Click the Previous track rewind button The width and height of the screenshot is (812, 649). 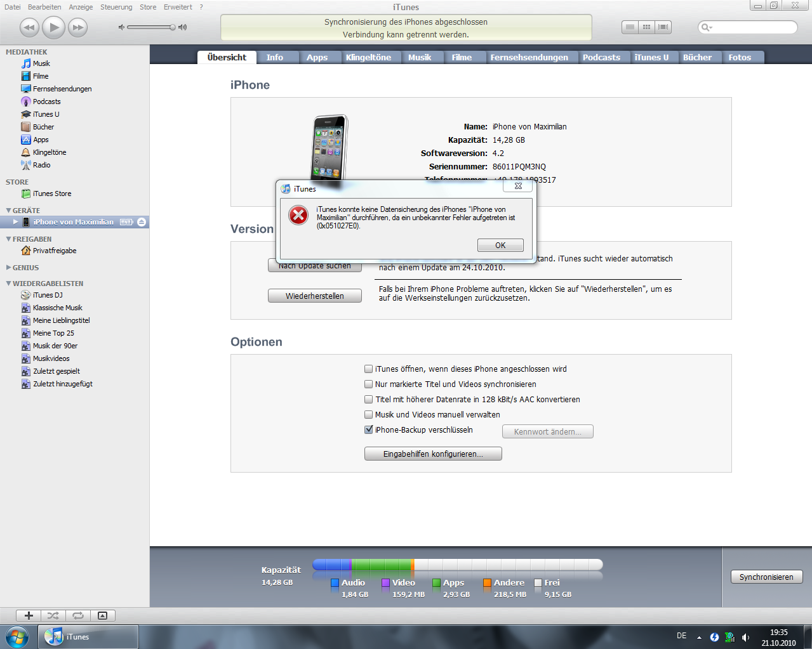coord(29,27)
